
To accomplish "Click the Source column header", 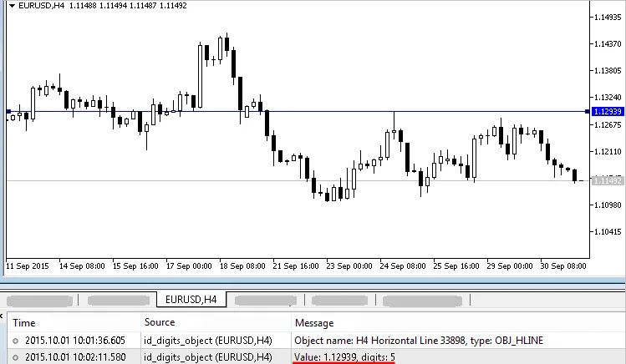I will click(x=160, y=322).
